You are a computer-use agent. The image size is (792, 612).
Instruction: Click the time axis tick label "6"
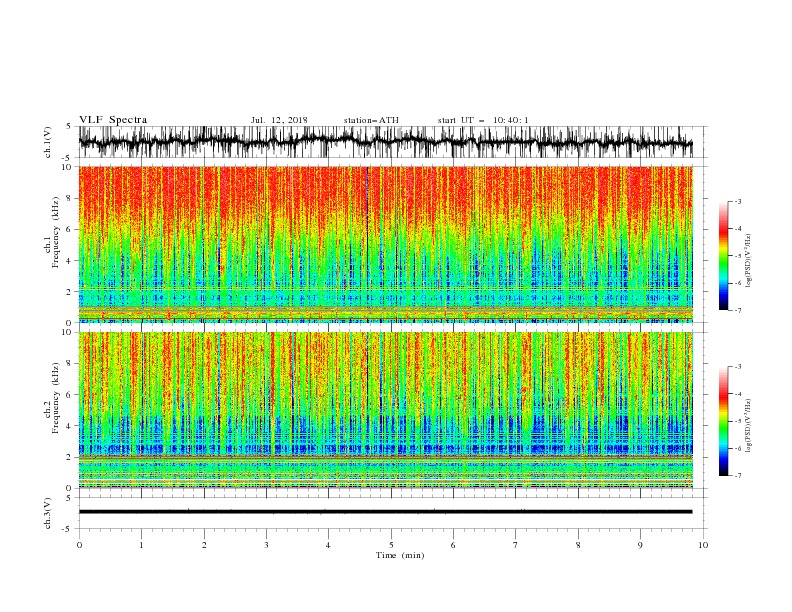click(453, 545)
